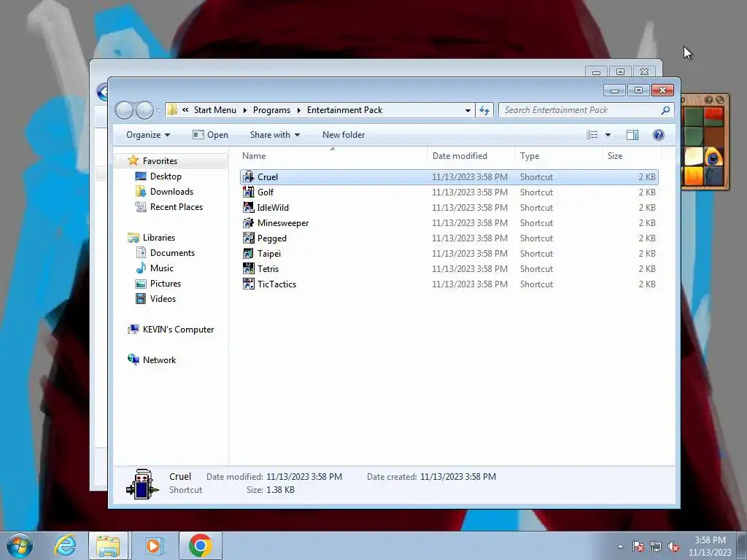Click the New folder button
The height and width of the screenshot is (560, 747).
344,135
